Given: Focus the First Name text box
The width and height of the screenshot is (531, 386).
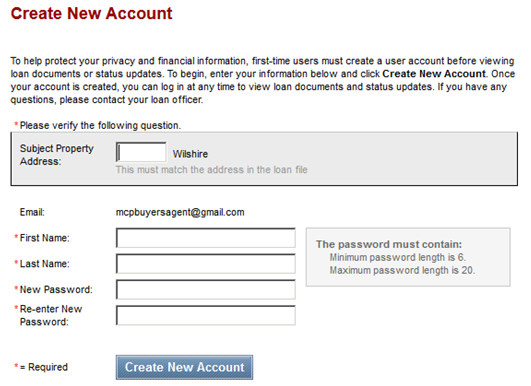Looking at the screenshot, I should click(x=206, y=238).
